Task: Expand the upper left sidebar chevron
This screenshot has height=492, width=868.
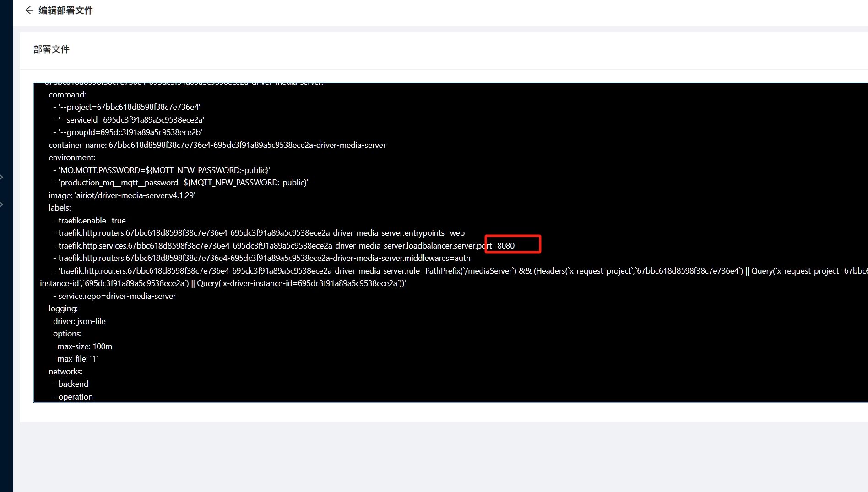Action: 2,177
